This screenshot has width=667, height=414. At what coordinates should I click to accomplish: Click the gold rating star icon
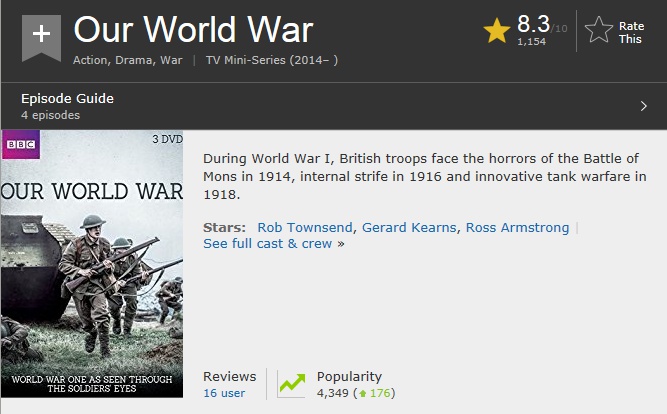496,31
